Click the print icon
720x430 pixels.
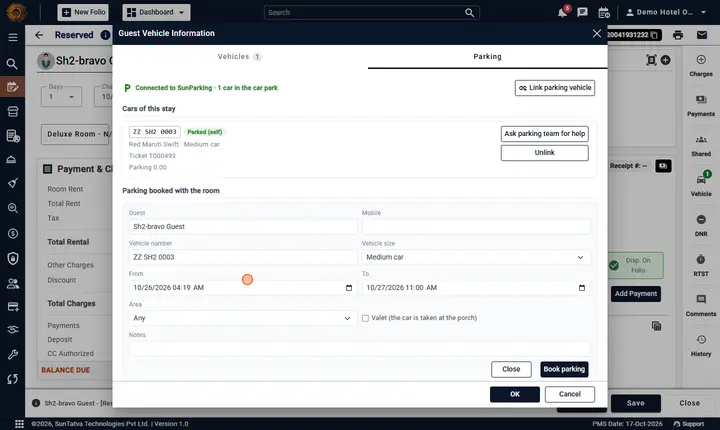click(x=678, y=35)
